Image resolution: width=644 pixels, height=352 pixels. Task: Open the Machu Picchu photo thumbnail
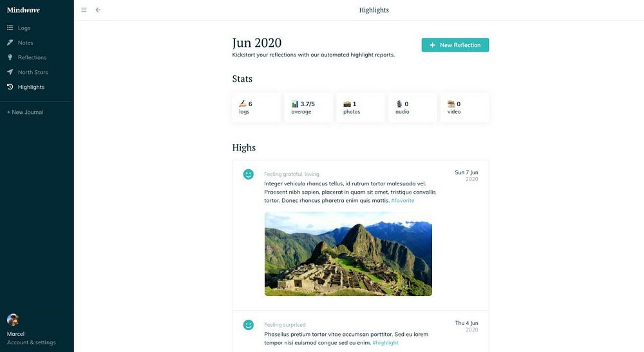coord(348,254)
